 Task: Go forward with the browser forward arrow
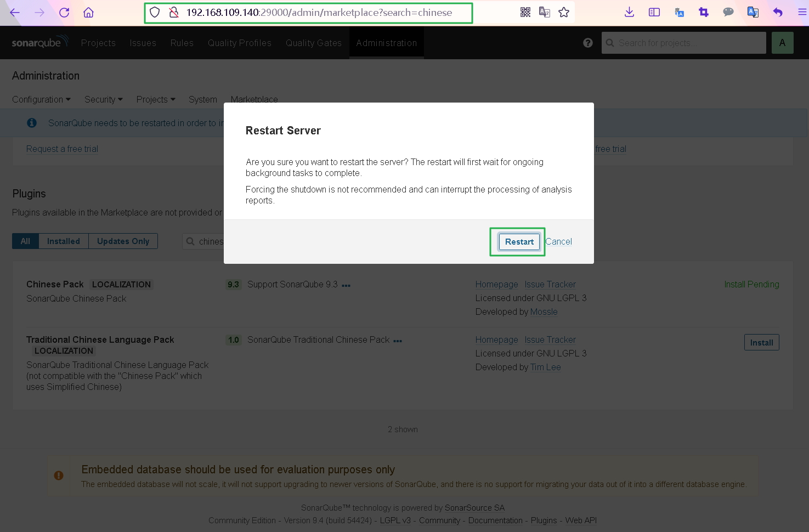coord(39,12)
